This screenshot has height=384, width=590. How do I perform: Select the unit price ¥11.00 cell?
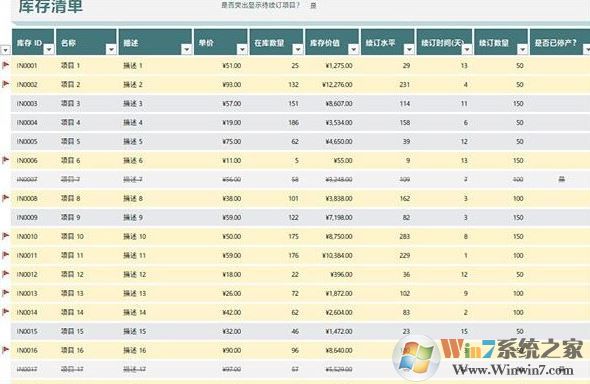[232, 160]
